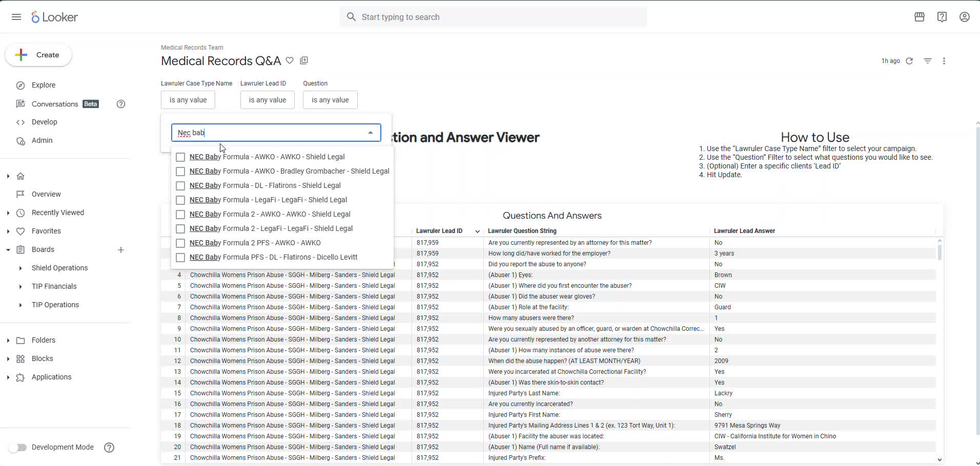This screenshot has width=980, height=466.
Task: Toggle Development Mode switch
Action: pyautogui.click(x=18, y=448)
